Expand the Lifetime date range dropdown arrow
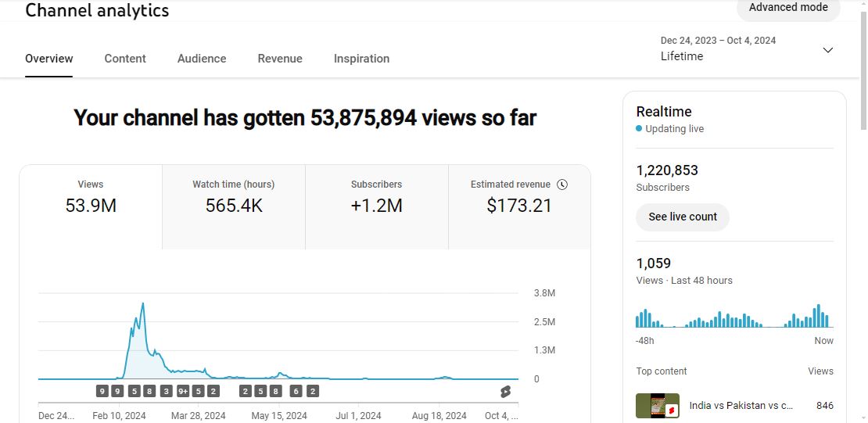Image resolution: width=868 pixels, height=423 pixels. (x=828, y=50)
